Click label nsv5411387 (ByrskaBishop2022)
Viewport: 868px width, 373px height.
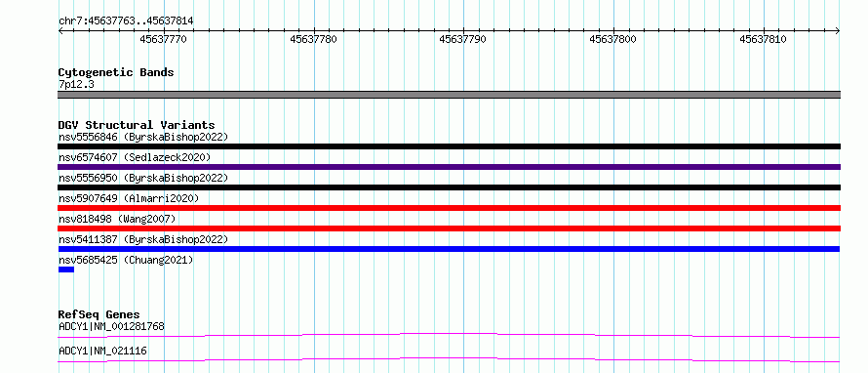(142, 239)
